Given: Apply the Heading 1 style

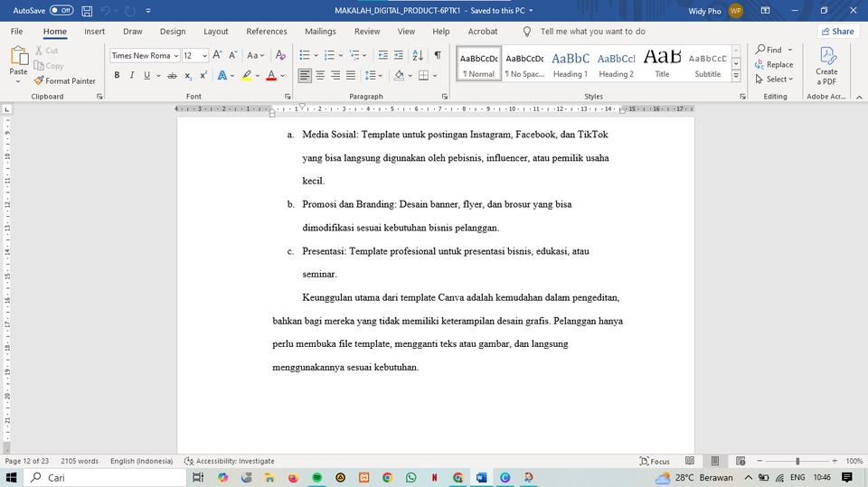Looking at the screenshot, I should (571, 63).
